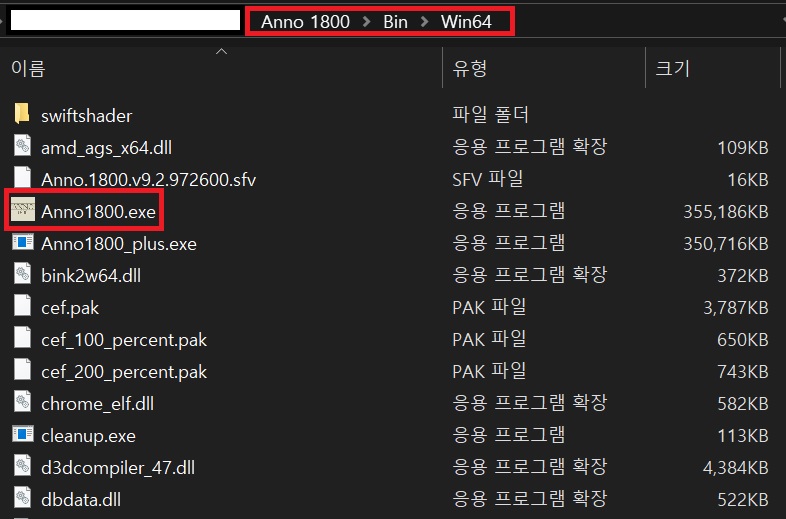786x519 pixels.
Task: Select the Anno1800.exe file name
Action: click(98, 212)
